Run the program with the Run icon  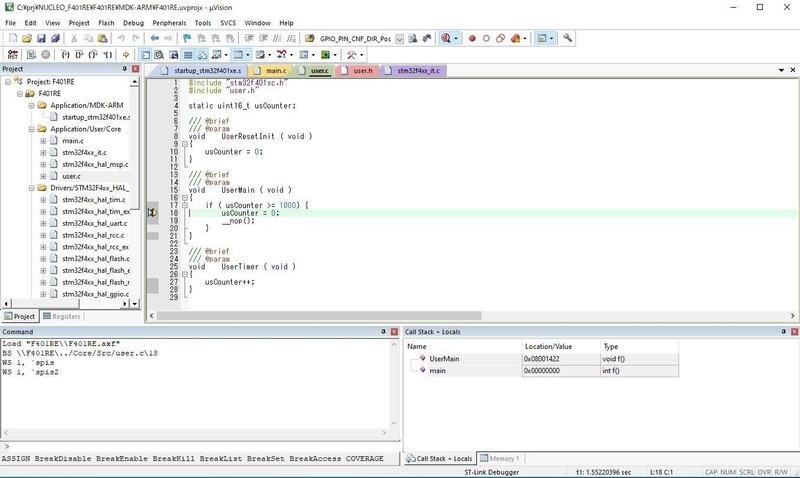[31, 55]
